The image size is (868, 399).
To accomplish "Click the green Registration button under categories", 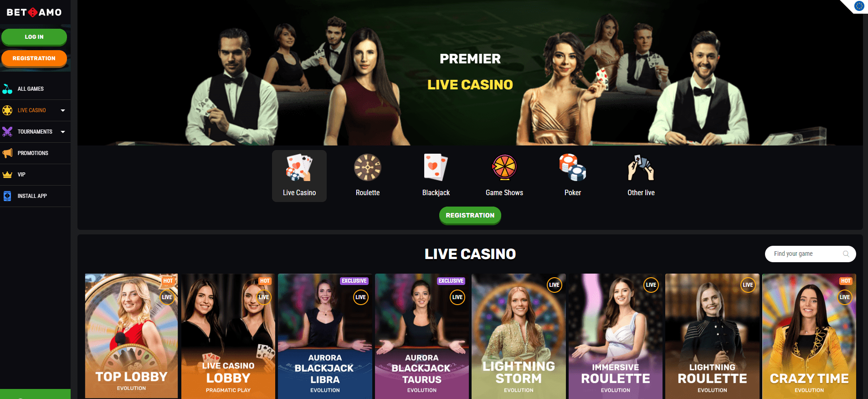I will 470,215.
